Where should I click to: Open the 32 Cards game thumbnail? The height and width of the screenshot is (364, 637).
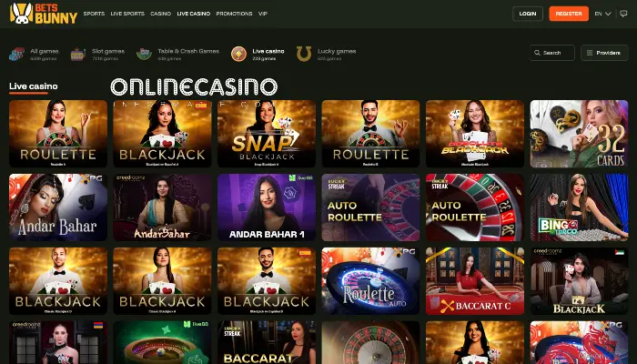pos(579,134)
